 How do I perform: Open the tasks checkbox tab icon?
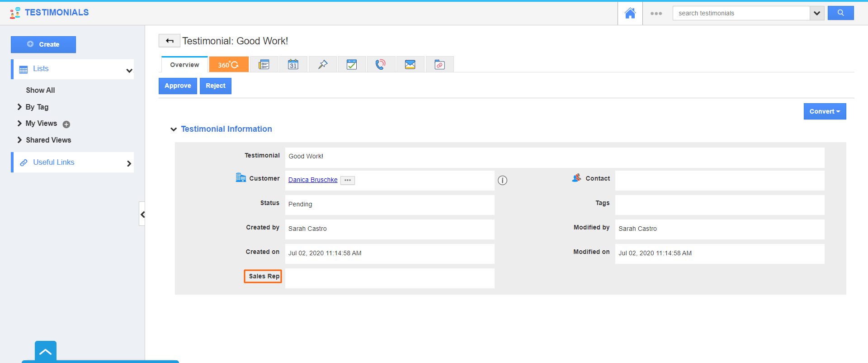(x=352, y=65)
